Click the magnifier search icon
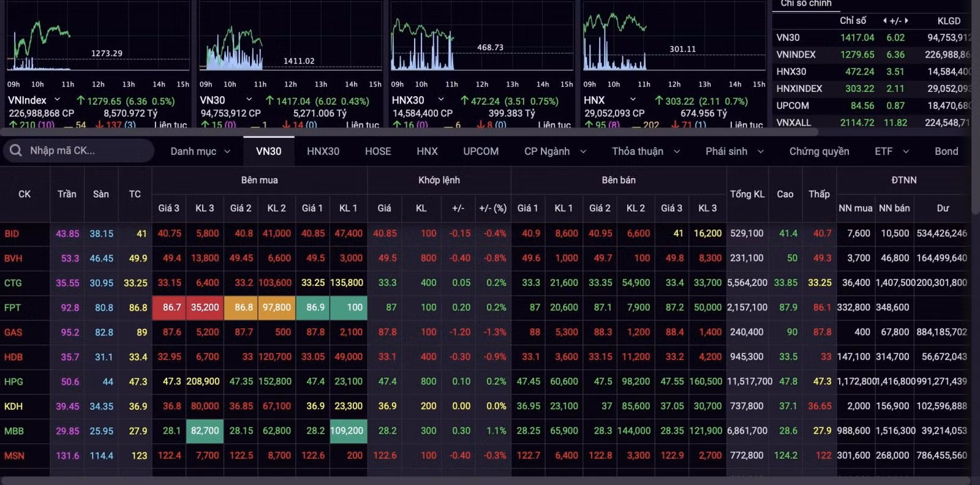The image size is (980, 485). (x=16, y=151)
